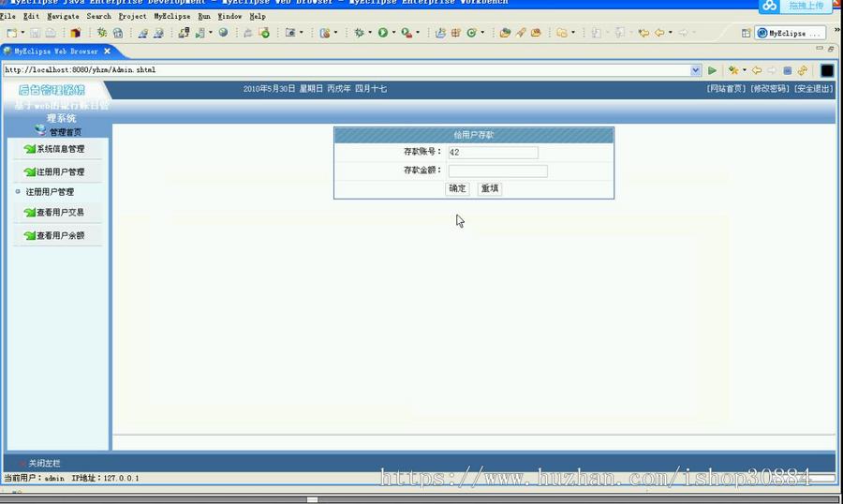843x504 pixels.
Task: Click the 存款金额 input field
Action: pos(498,171)
